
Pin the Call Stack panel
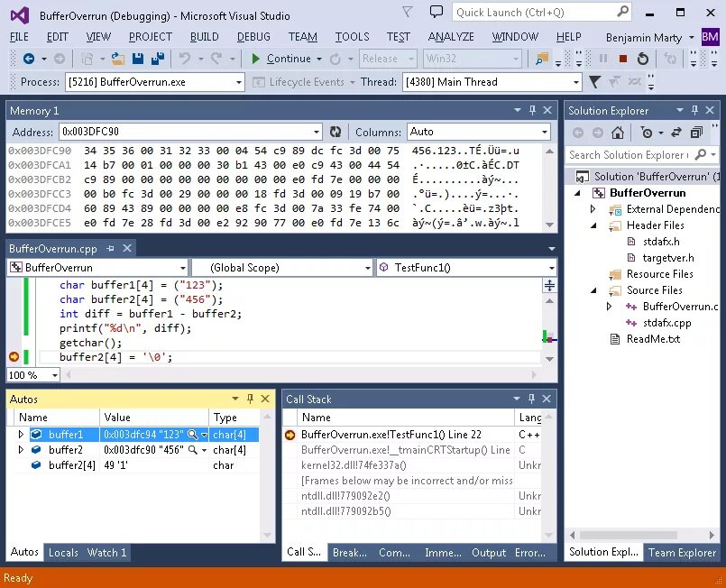(x=531, y=399)
